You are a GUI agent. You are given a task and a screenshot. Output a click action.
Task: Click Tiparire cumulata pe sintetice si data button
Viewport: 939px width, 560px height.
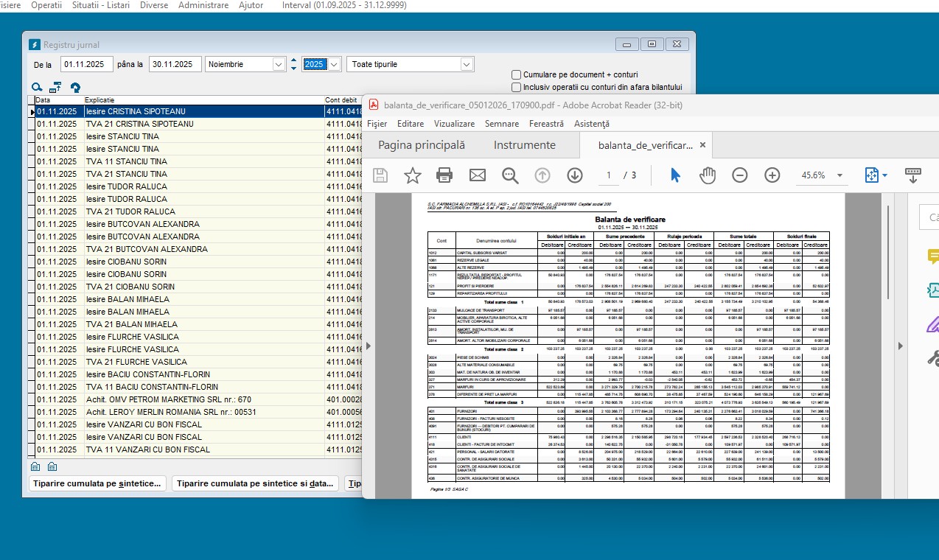click(255, 483)
